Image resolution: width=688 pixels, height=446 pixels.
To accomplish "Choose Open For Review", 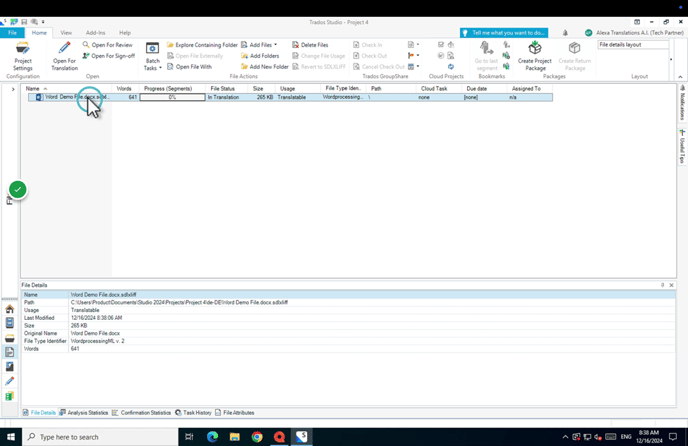I will (x=108, y=45).
